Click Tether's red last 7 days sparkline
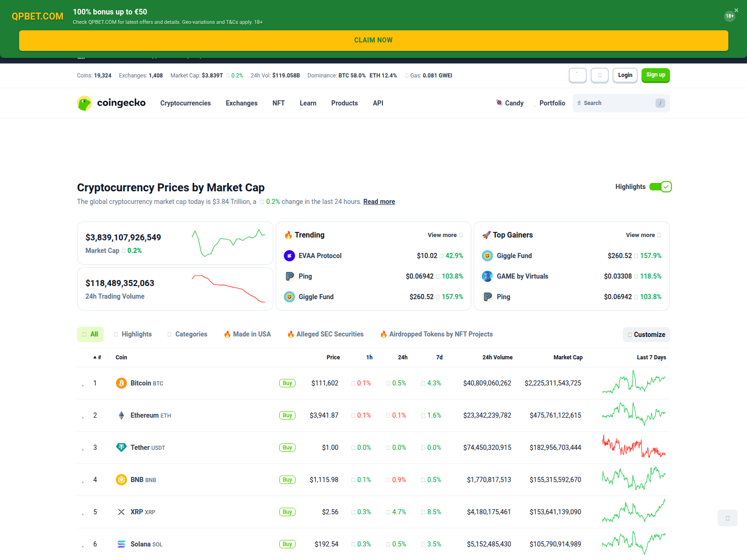This screenshot has height=560, width=747. [634, 447]
